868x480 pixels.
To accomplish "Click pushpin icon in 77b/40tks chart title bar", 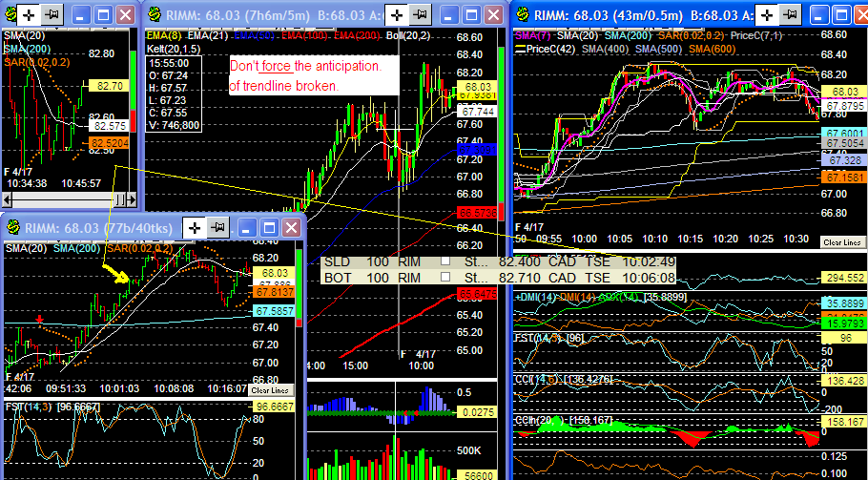I will pyautogui.click(x=217, y=227).
